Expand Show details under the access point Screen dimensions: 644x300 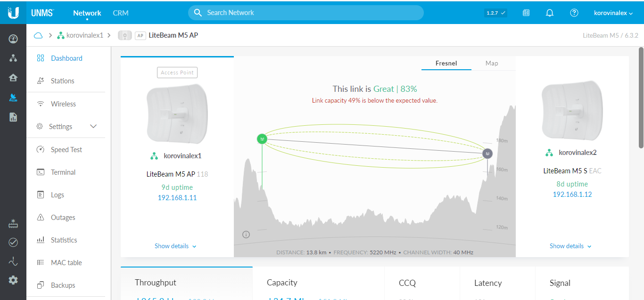point(175,246)
